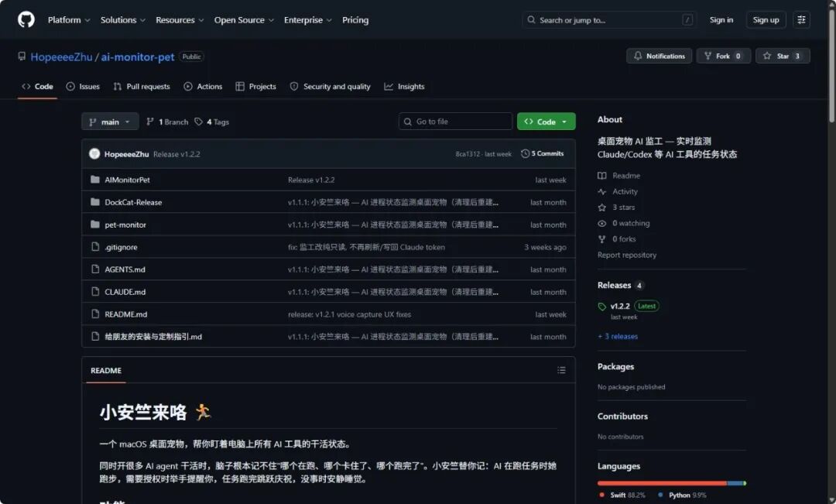The image size is (836, 504).
Task: Open the Releases heading link
Action: click(x=614, y=286)
